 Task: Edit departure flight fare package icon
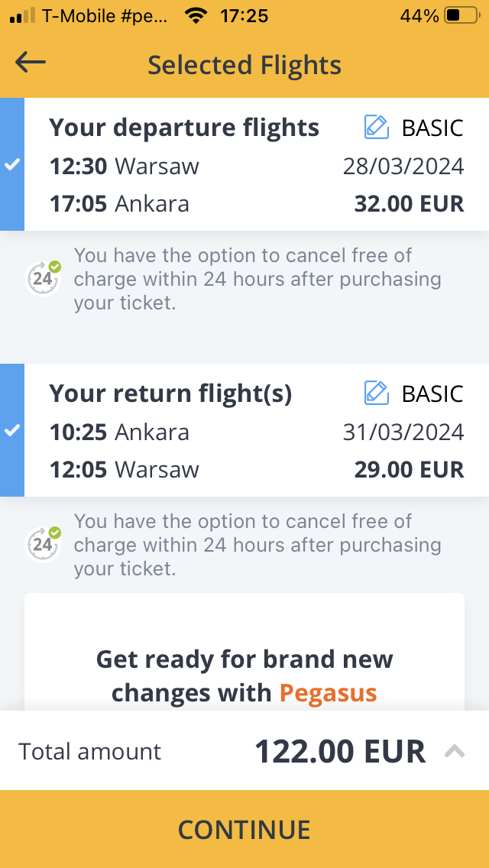377,127
